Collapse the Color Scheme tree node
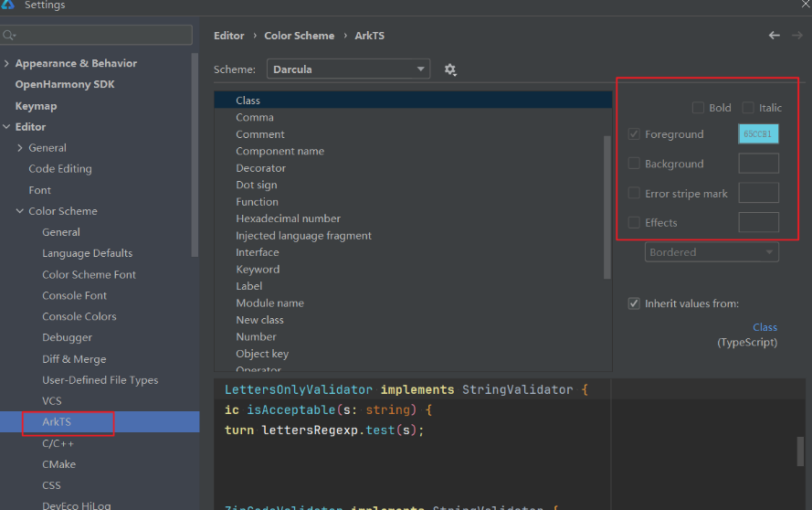 (20, 211)
